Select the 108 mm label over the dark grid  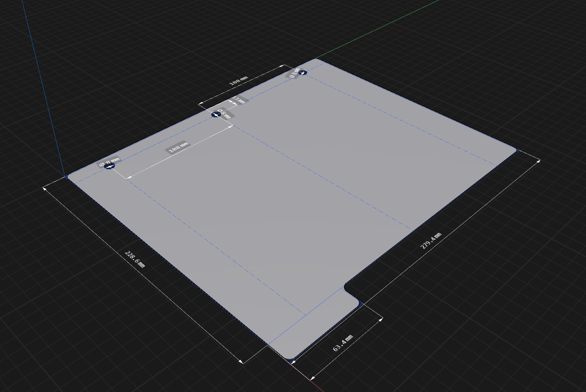(x=238, y=81)
